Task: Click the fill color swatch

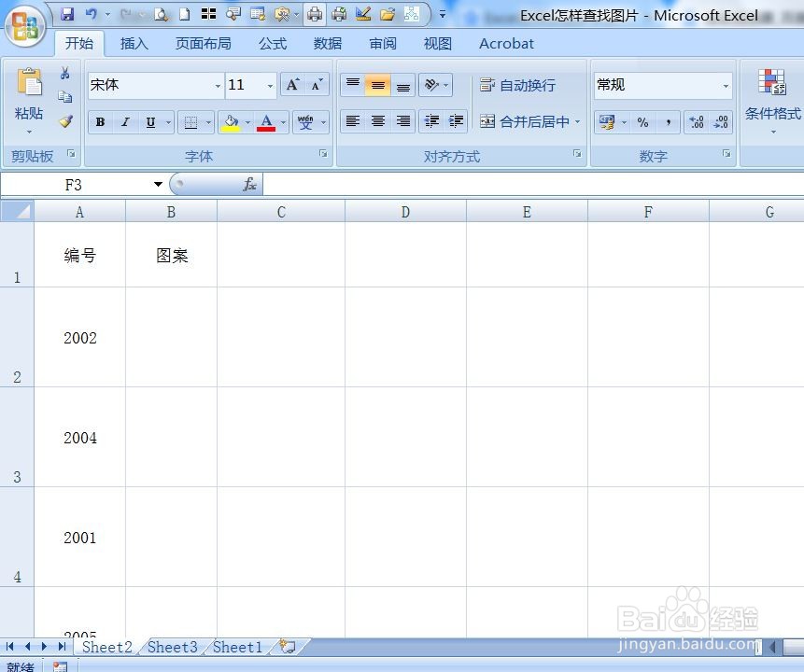Action: point(231,122)
